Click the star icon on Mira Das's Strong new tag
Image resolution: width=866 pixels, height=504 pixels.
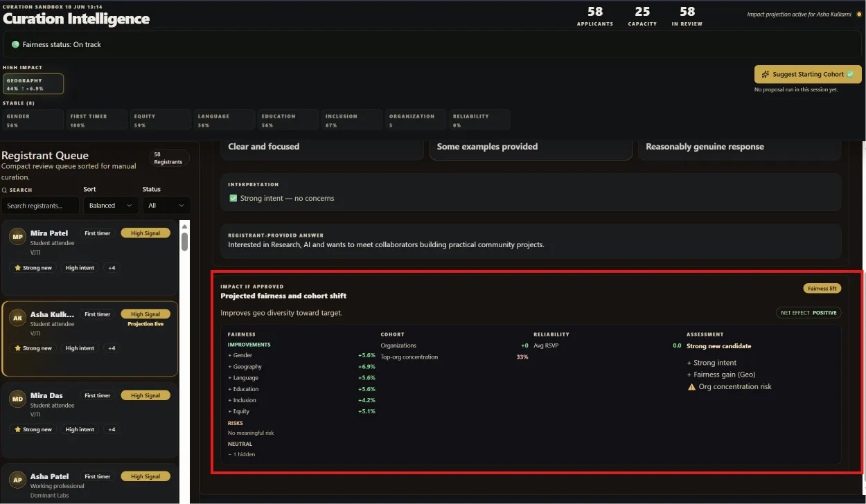pos(18,429)
